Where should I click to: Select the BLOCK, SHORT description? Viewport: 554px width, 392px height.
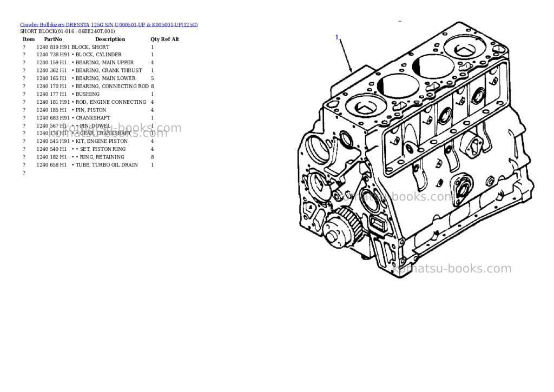(x=90, y=47)
